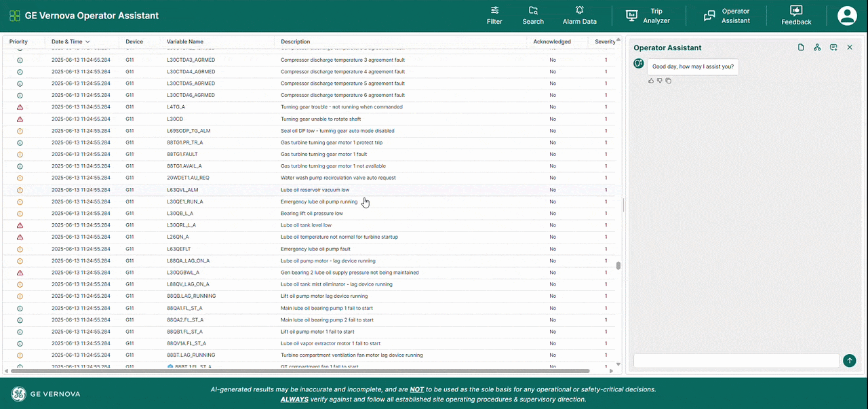Open the Search tool in header
868x409 pixels.
click(533, 16)
